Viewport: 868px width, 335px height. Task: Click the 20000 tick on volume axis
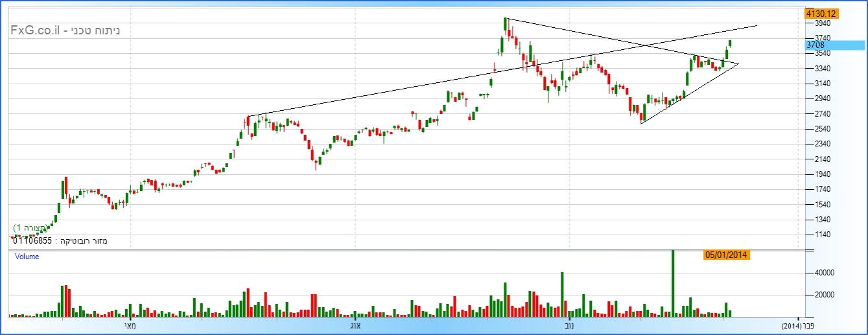coord(815,295)
